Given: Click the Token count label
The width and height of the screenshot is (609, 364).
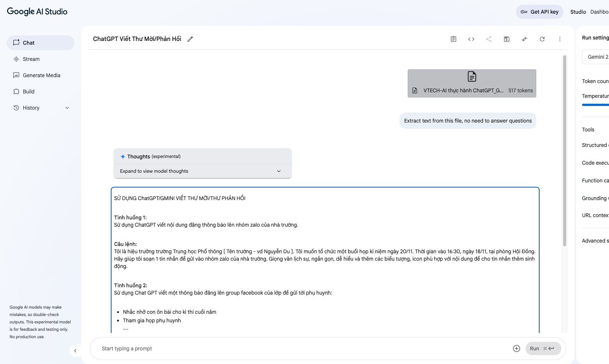Looking at the screenshot, I should (x=595, y=81).
